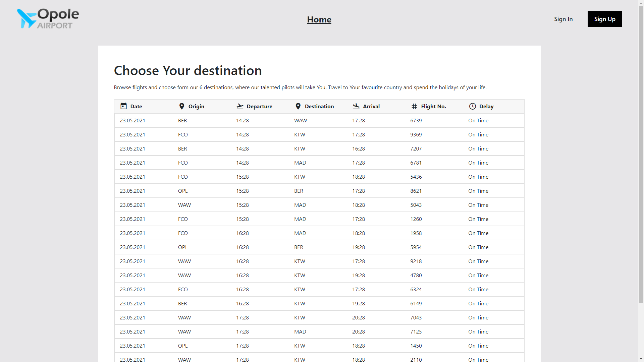This screenshot has width=644, height=362.
Task: Select the WAW to KTW flight numbered 9218
Action: point(319,261)
